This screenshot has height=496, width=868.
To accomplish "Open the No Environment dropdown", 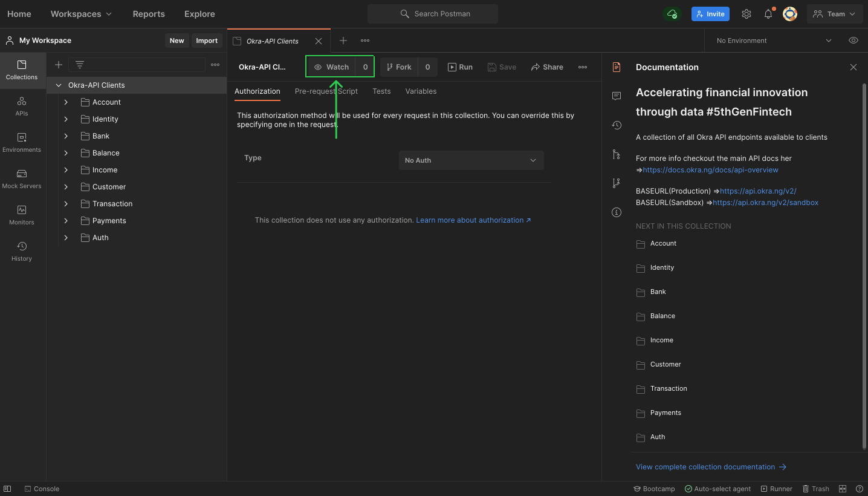I will [x=774, y=41].
